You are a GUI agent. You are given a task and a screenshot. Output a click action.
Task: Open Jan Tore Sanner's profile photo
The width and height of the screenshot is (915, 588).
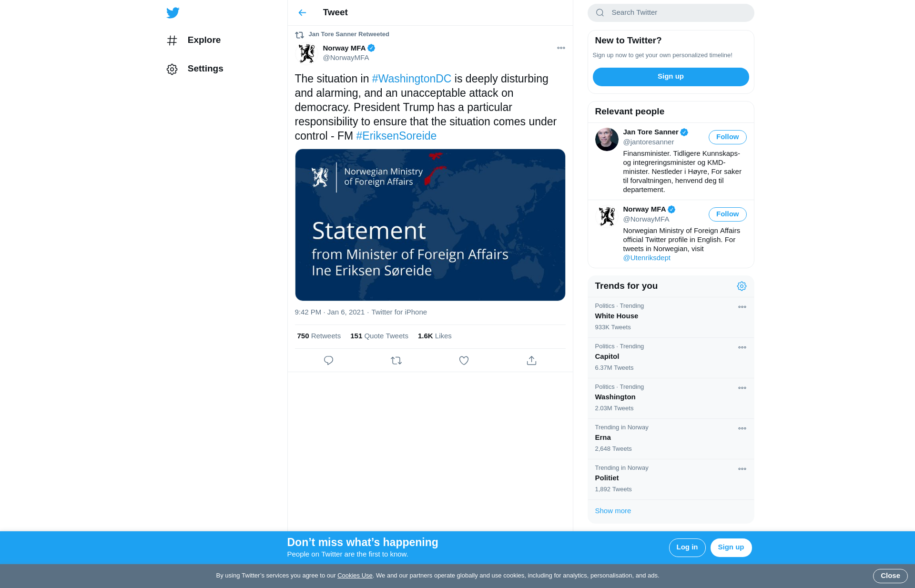607,140
